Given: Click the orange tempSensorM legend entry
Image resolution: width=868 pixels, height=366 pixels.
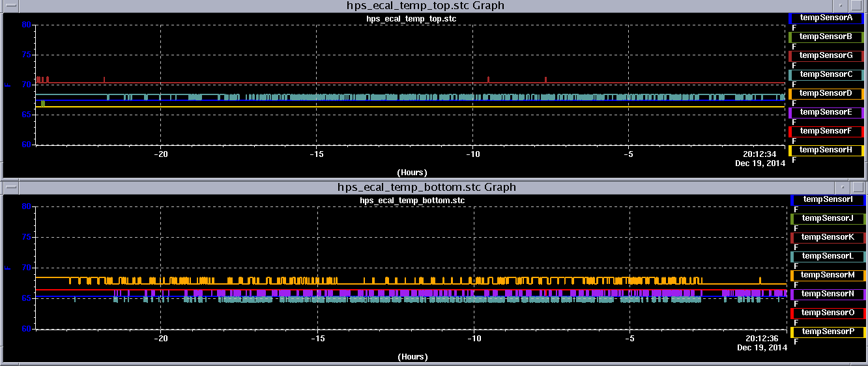Looking at the screenshot, I should tap(828, 275).
